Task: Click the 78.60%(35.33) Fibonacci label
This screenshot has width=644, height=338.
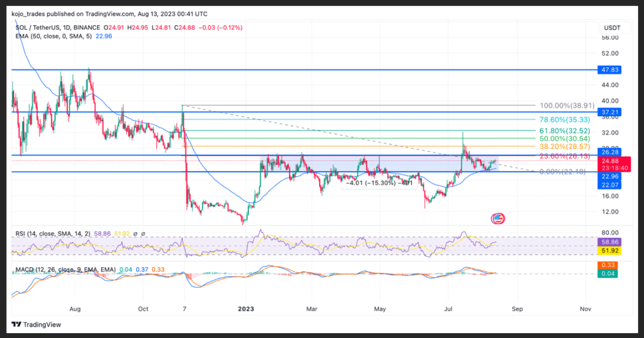Action: [x=565, y=120]
